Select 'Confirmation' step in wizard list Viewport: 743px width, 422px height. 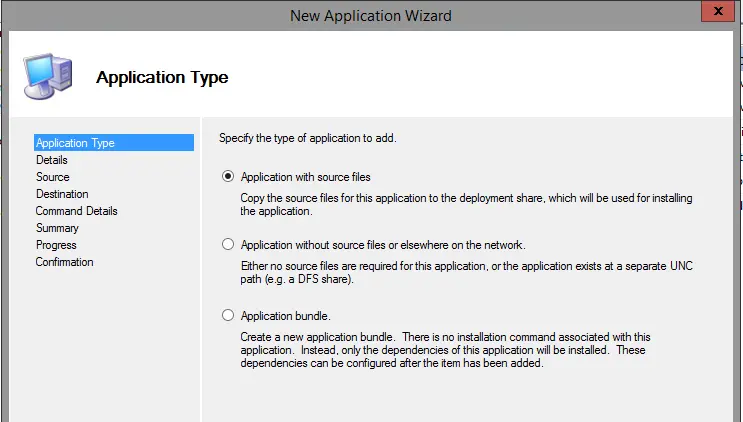[64, 262]
